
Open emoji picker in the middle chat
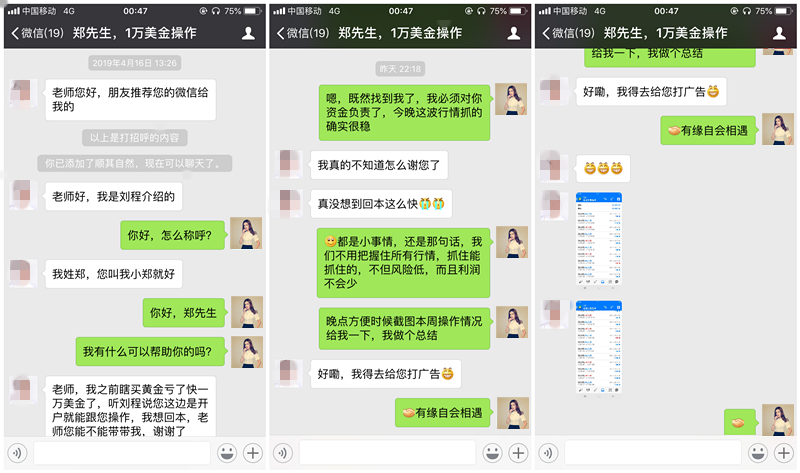pos(492,453)
